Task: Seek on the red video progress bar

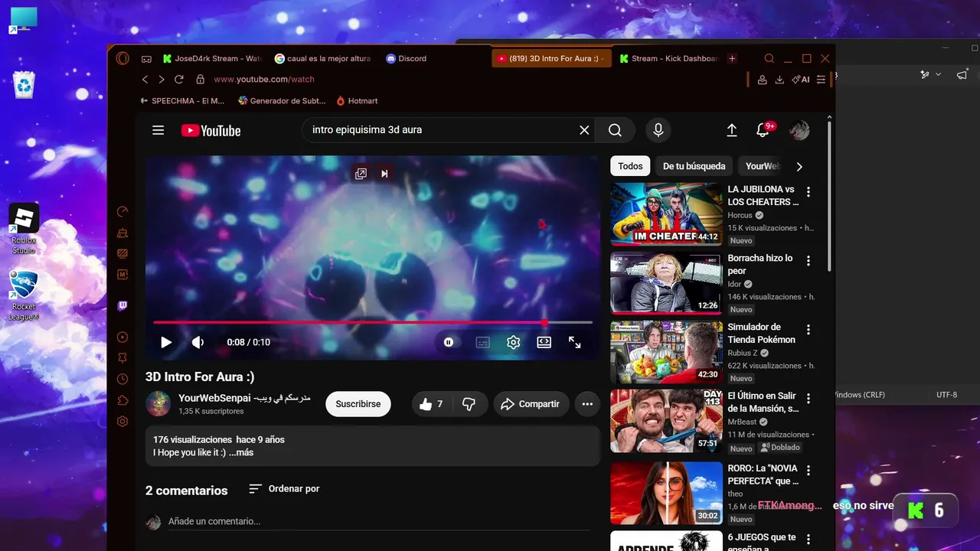Action: 373,322
